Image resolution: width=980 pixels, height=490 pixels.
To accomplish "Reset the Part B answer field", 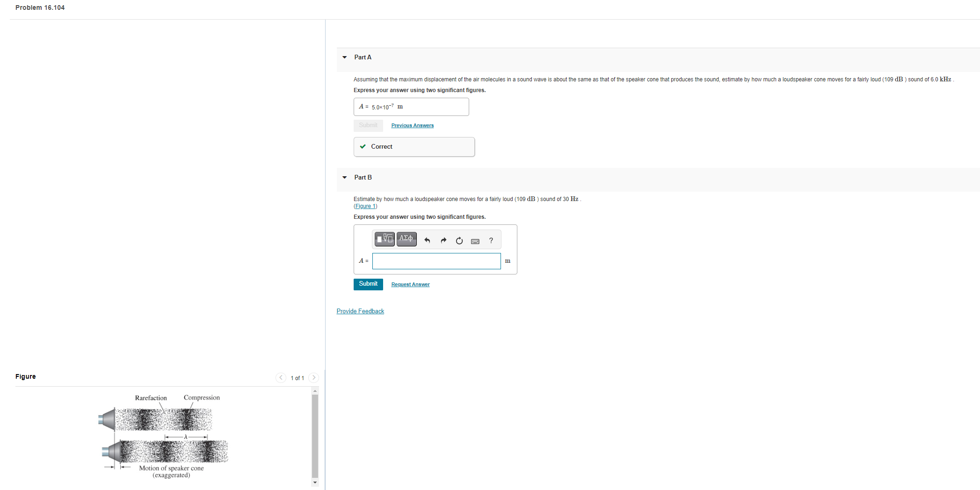I will 459,240.
